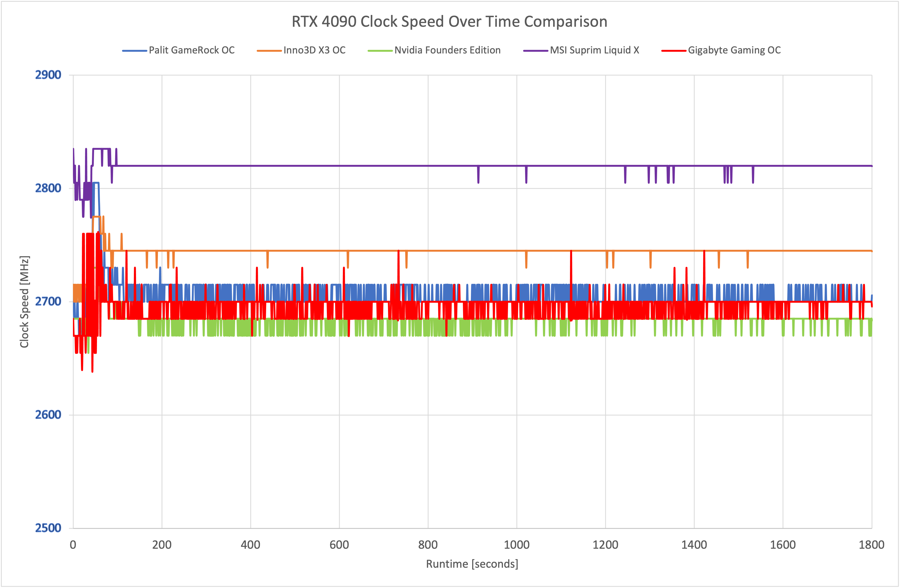Click the orange Inno3D legend line swatch

coord(269,51)
